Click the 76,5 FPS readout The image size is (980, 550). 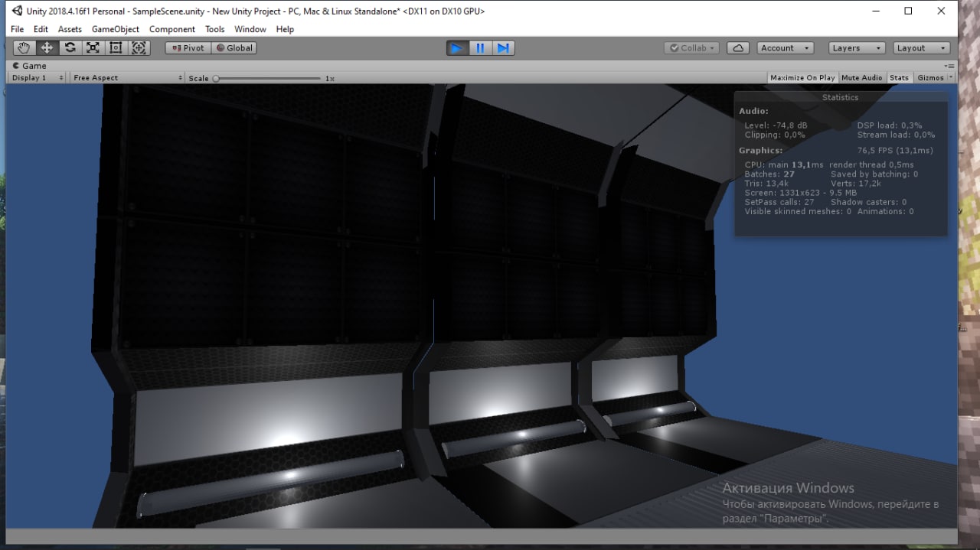pyautogui.click(x=895, y=151)
